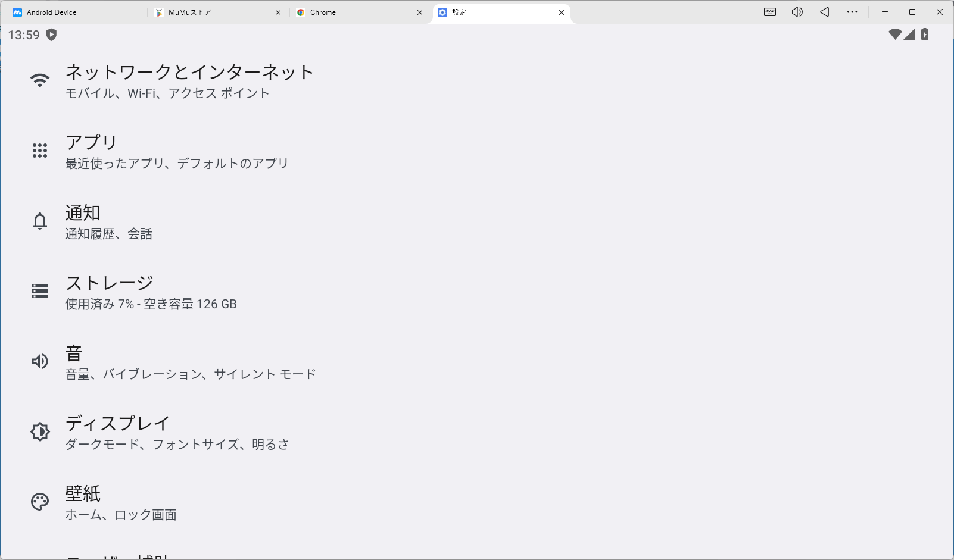Switch to the Chrome tab

(x=323, y=12)
